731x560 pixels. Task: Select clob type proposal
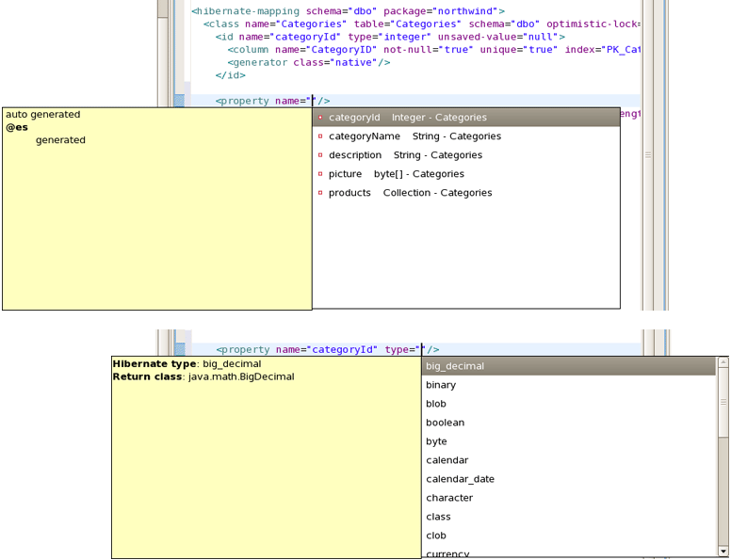[436, 536]
